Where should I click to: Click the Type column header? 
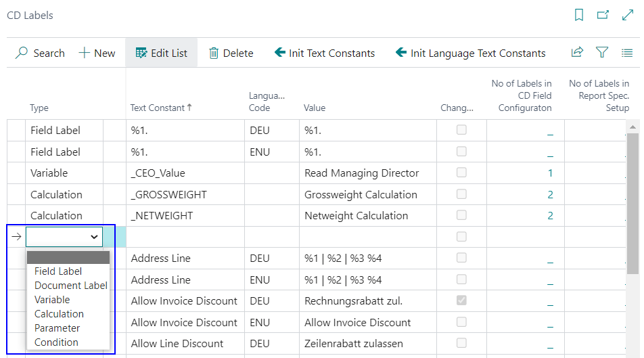pos(39,108)
